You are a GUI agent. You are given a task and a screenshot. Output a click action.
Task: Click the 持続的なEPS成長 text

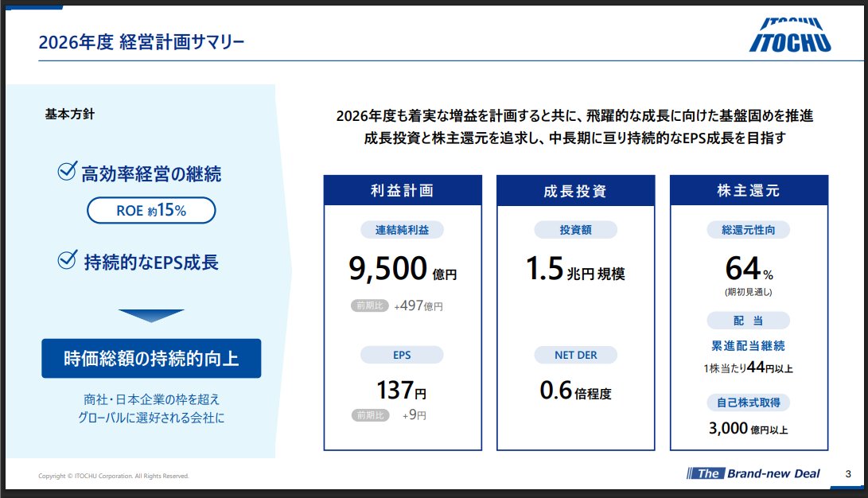click(151, 263)
